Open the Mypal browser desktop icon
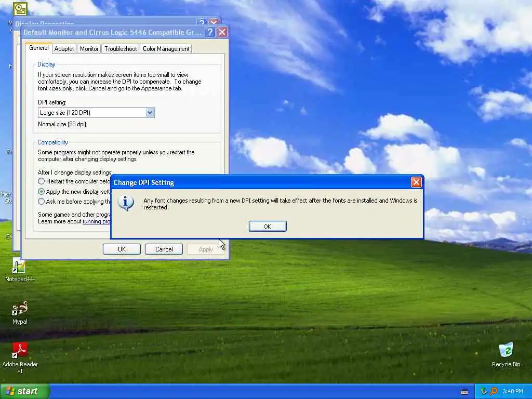The height and width of the screenshot is (399, 532). coord(20,312)
